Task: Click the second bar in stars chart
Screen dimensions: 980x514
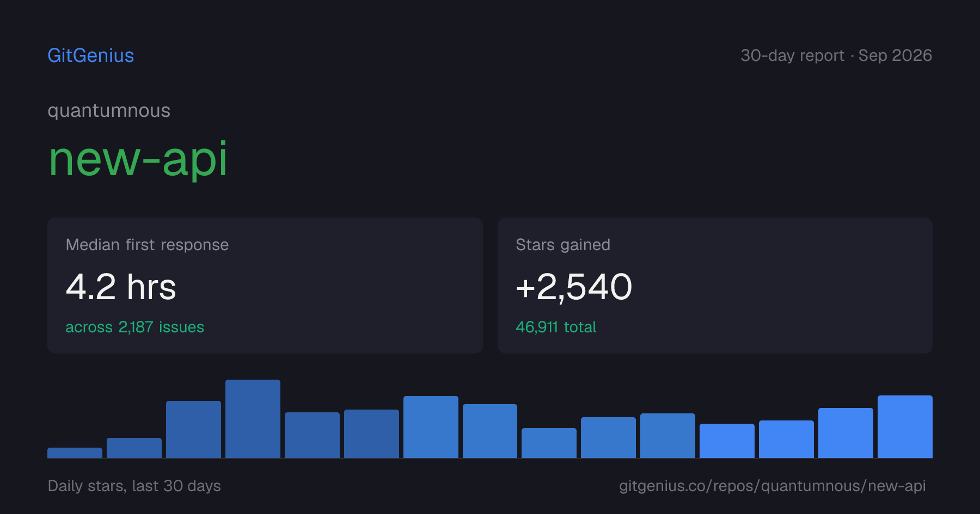Action: [x=134, y=448]
